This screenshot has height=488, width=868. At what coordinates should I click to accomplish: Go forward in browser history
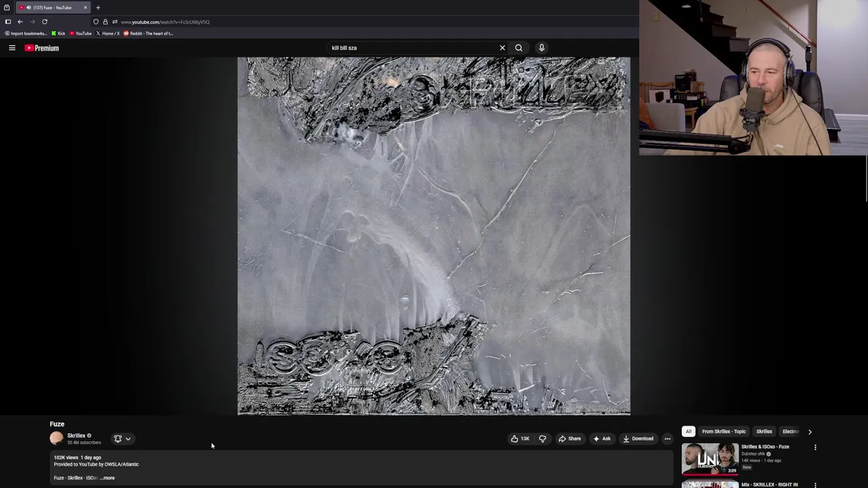click(x=32, y=22)
